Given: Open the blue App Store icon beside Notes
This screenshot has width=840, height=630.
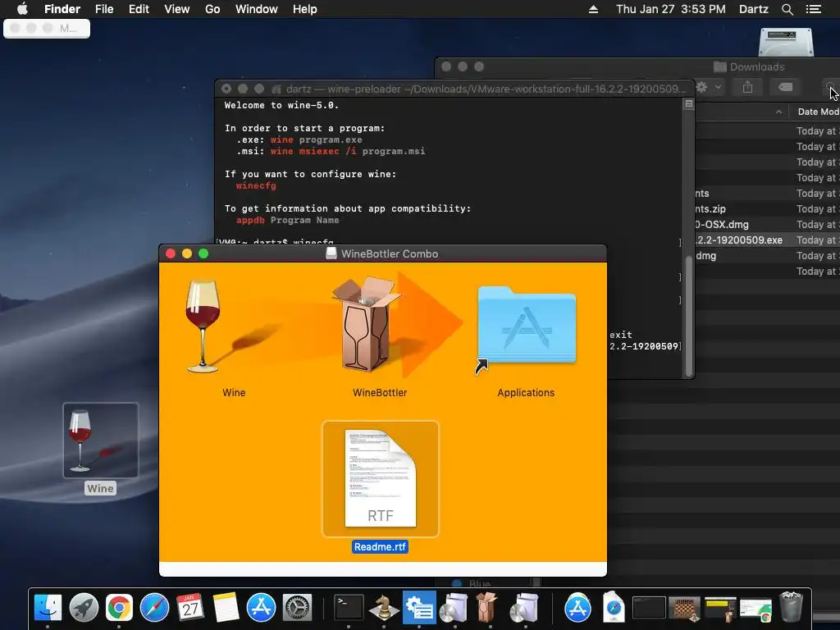Looking at the screenshot, I should click(x=261, y=608).
